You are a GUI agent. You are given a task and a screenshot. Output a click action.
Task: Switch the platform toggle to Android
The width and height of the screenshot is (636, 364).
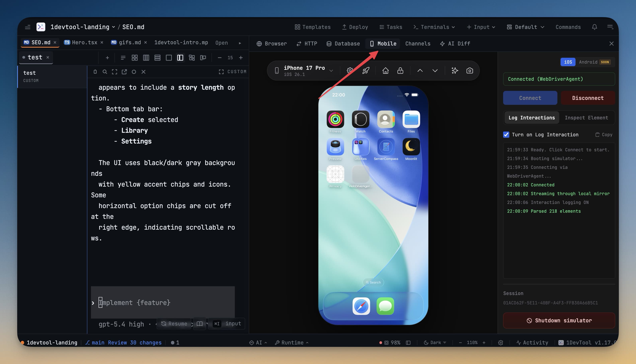pyautogui.click(x=589, y=62)
